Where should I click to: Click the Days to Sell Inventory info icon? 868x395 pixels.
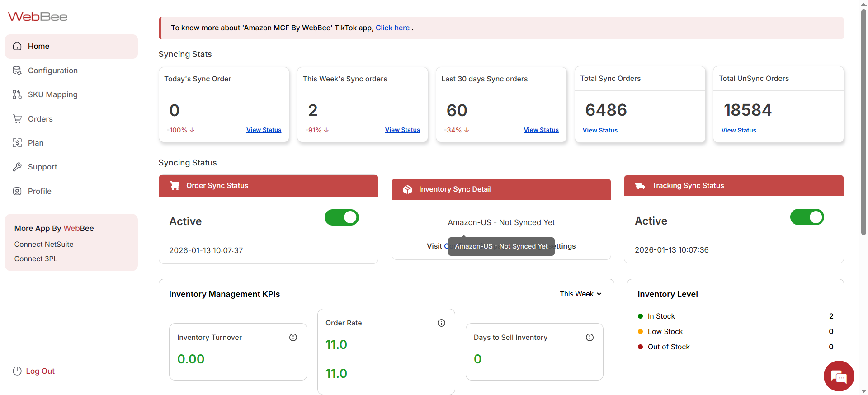tap(590, 337)
